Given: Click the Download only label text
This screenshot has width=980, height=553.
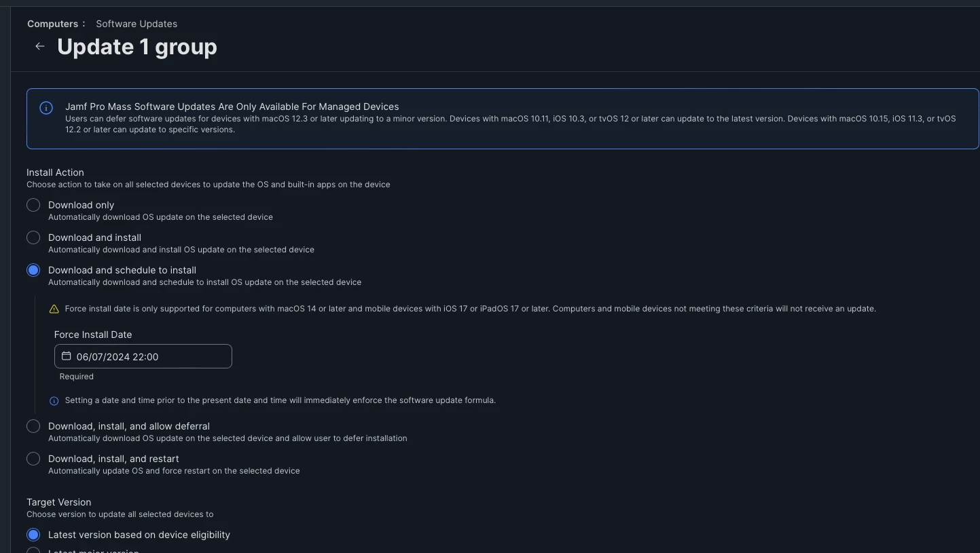Looking at the screenshot, I should pos(81,205).
